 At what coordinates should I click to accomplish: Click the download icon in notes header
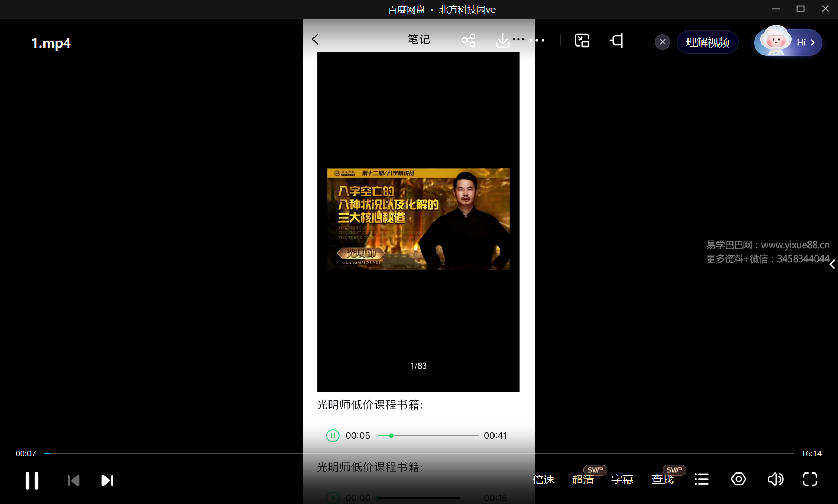[x=502, y=40]
